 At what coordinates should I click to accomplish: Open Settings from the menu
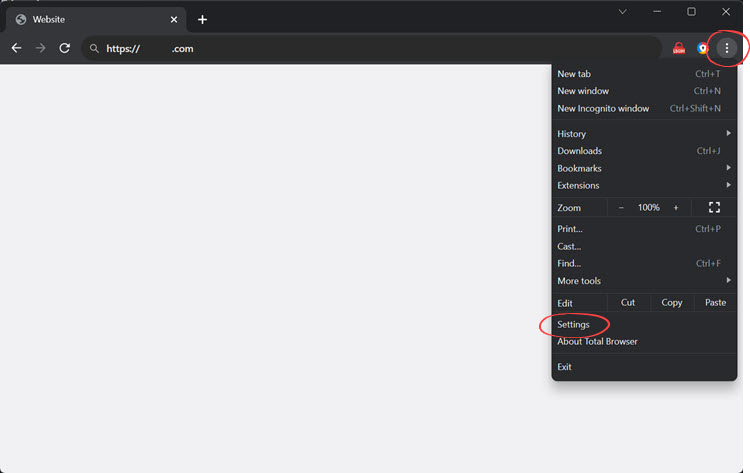[x=644, y=324]
